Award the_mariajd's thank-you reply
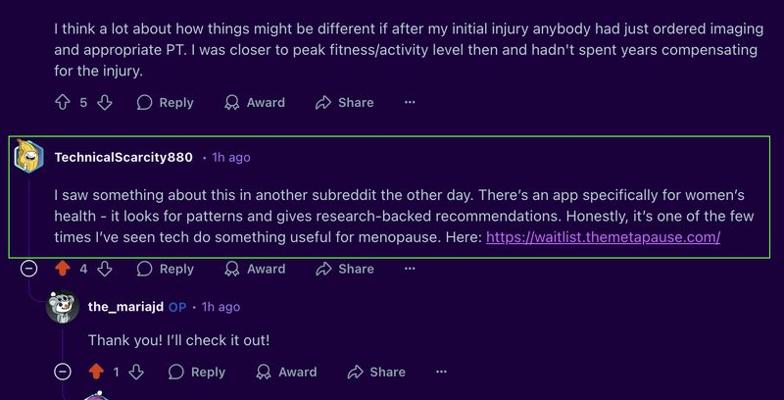Viewport: 784px width, 400px height. click(x=286, y=372)
